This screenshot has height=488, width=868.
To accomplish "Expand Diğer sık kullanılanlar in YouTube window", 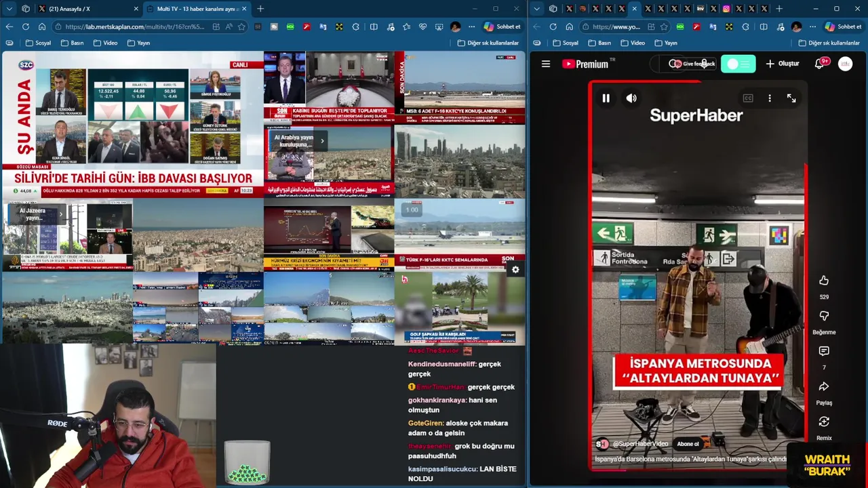I will [829, 43].
